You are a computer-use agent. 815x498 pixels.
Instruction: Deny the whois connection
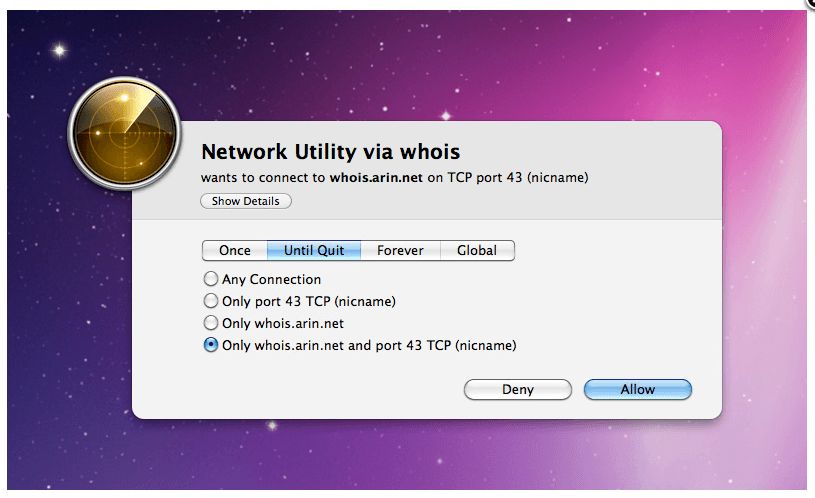518,389
